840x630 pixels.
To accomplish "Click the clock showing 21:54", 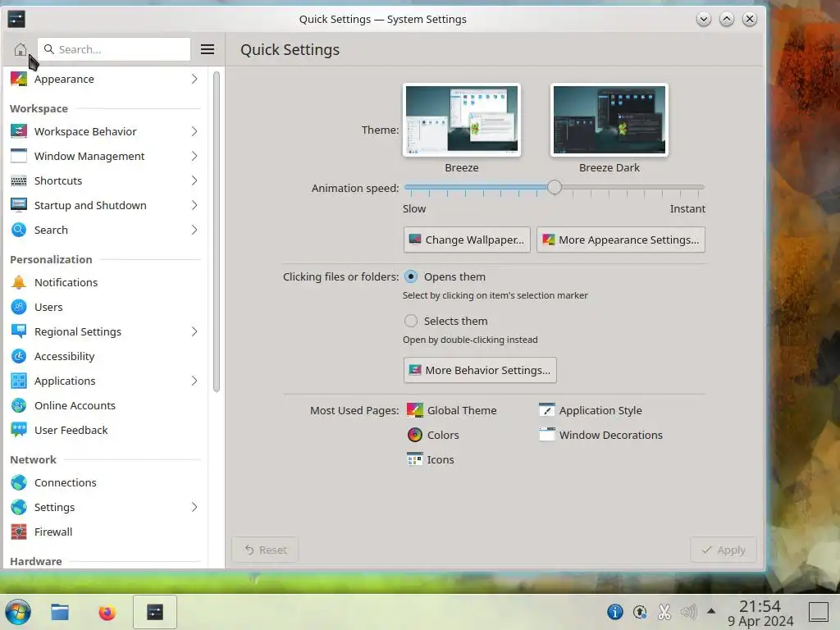I will 760,606.
